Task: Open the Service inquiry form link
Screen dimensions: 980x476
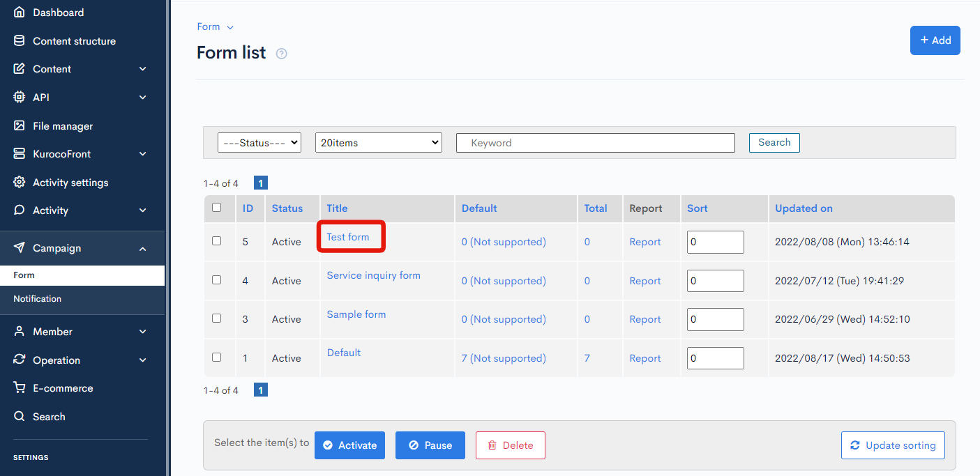Action: 374,275
